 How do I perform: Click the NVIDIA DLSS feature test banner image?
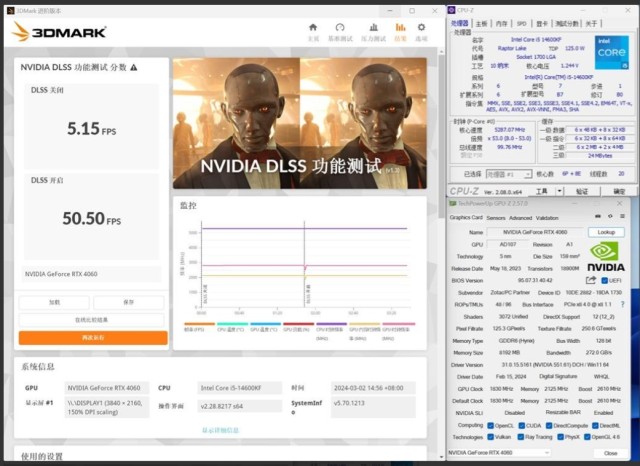pyautogui.click(x=300, y=123)
